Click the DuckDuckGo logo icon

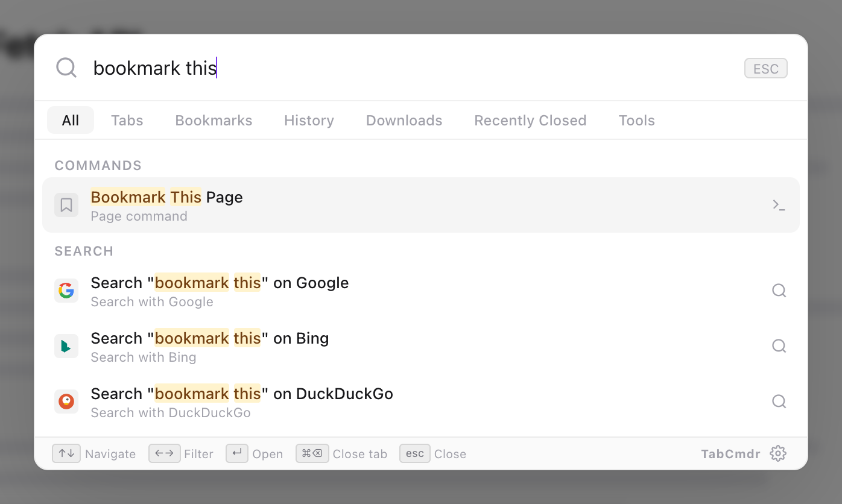point(66,402)
